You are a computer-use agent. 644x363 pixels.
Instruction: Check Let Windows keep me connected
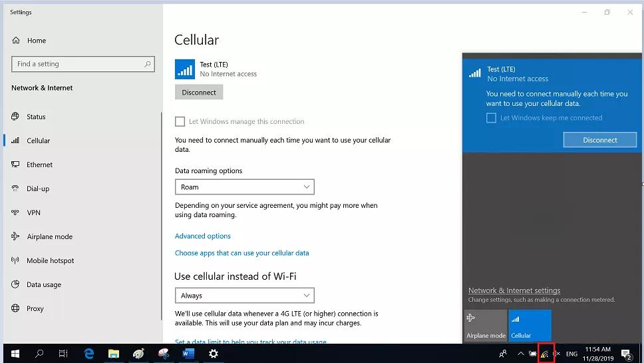pos(491,118)
